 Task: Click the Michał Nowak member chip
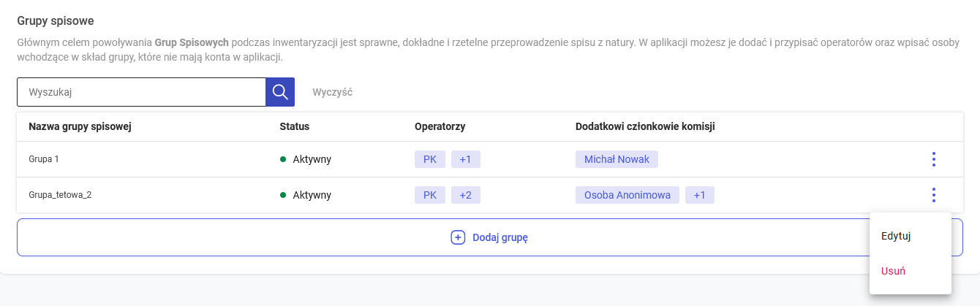[x=617, y=159]
